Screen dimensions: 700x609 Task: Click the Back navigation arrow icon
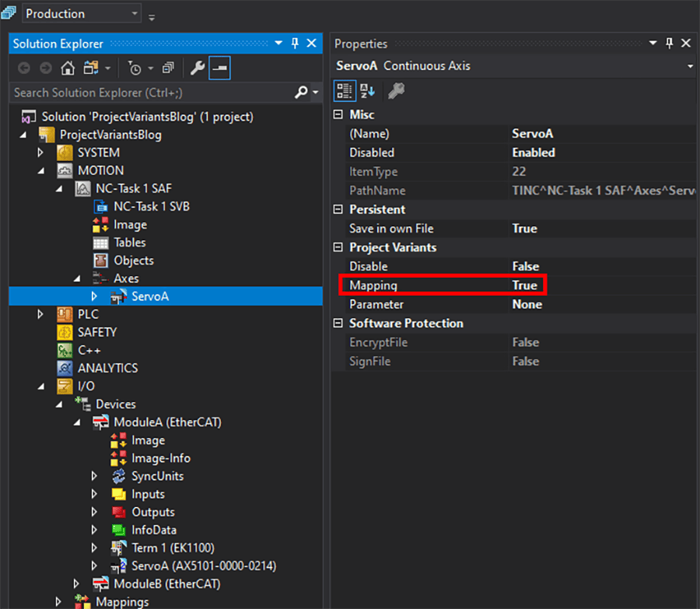24,68
